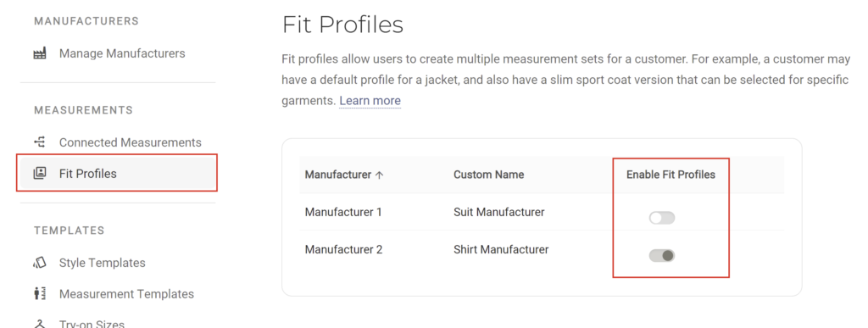This screenshot has height=328, width=868.
Task: Select the Suit Manufacturer row
Action: click(x=542, y=212)
